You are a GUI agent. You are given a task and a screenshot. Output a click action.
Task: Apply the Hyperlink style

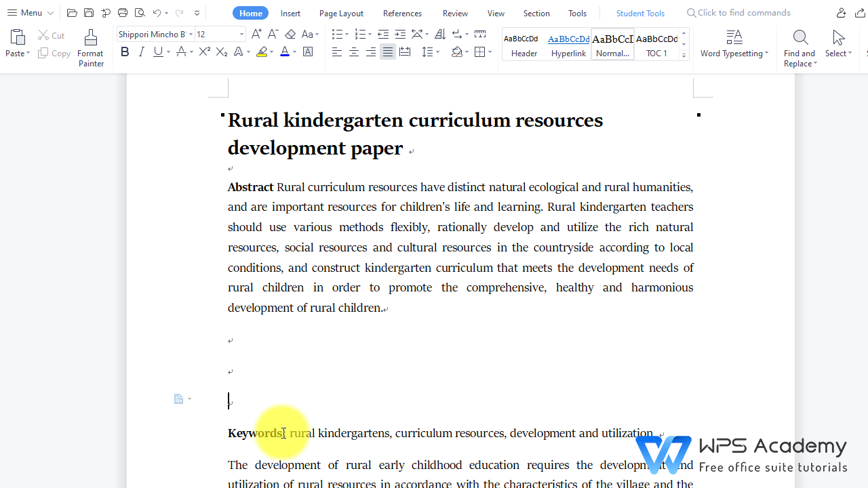click(568, 45)
